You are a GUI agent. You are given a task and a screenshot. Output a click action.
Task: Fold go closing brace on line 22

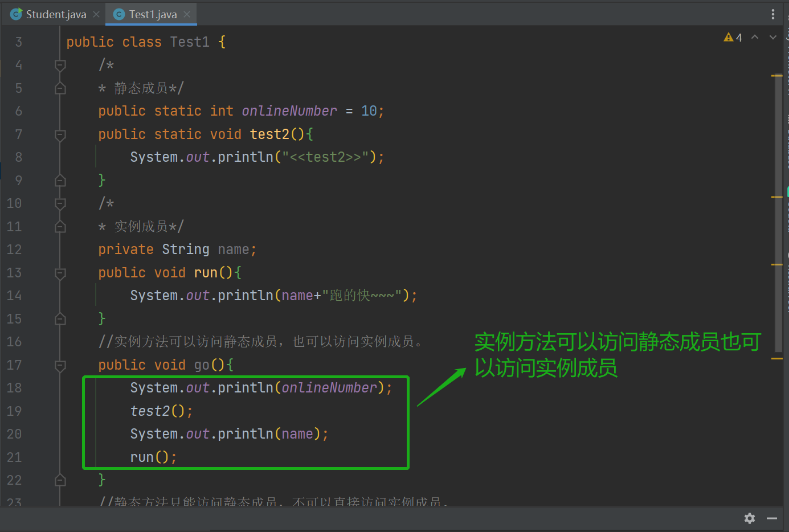(x=60, y=480)
